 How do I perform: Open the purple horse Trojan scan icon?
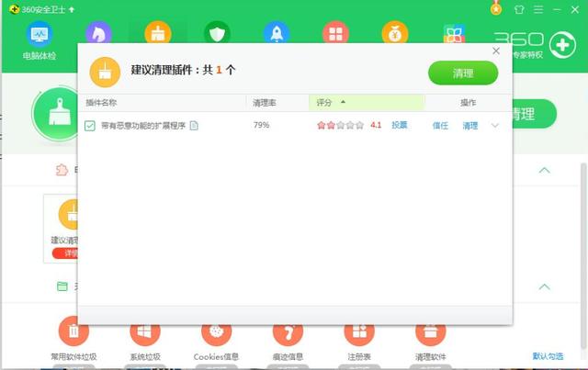pos(98,33)
